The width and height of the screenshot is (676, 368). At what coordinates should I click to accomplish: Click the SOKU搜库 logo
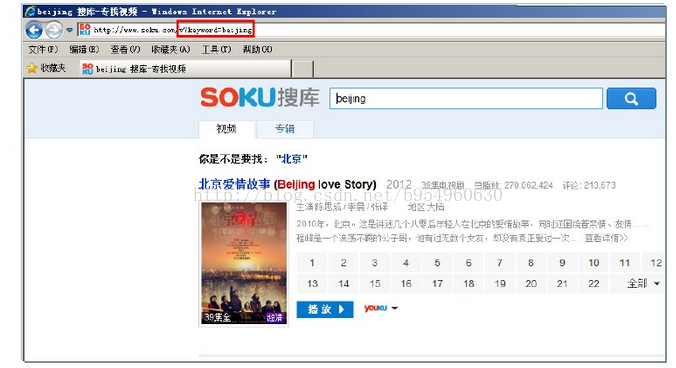click(x=260, y=97)
